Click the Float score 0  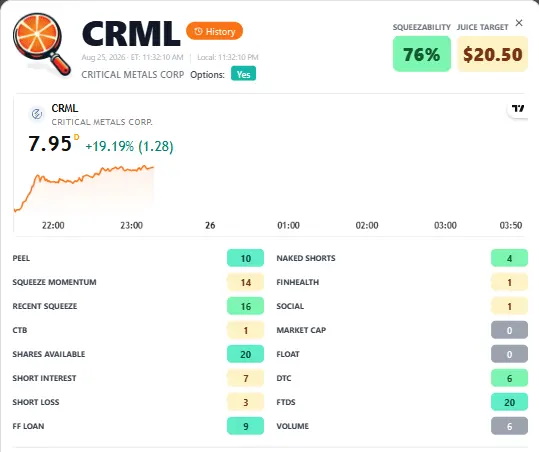[509, 354]
